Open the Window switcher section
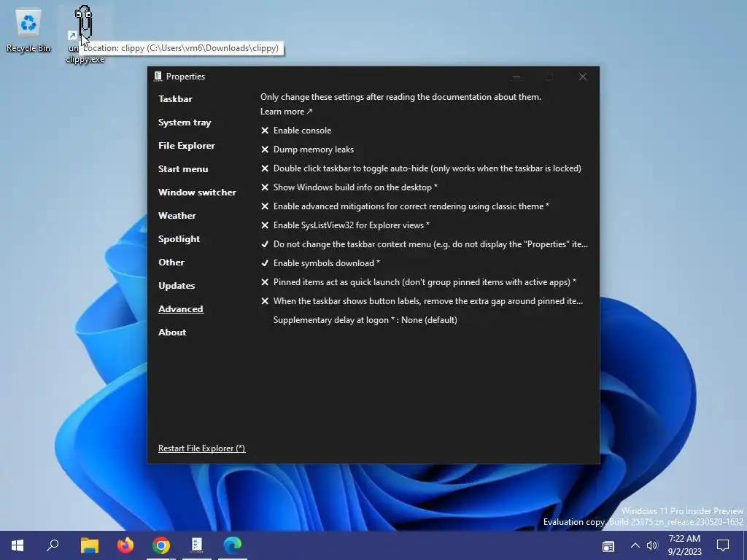 tap(197, 192)
